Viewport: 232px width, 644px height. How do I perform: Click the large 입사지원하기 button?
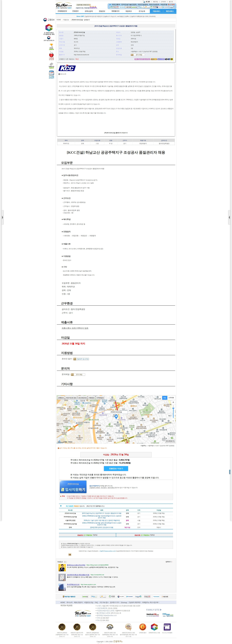tap(73, 487)
